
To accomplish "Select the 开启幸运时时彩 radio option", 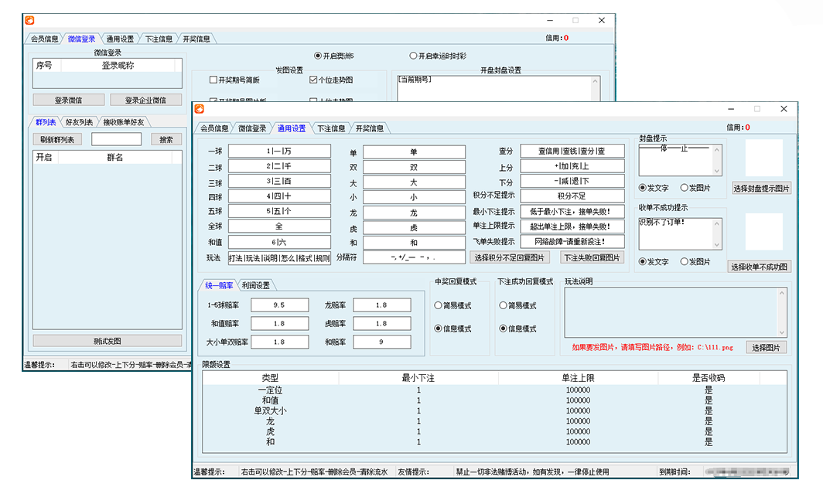I will 413,56.
